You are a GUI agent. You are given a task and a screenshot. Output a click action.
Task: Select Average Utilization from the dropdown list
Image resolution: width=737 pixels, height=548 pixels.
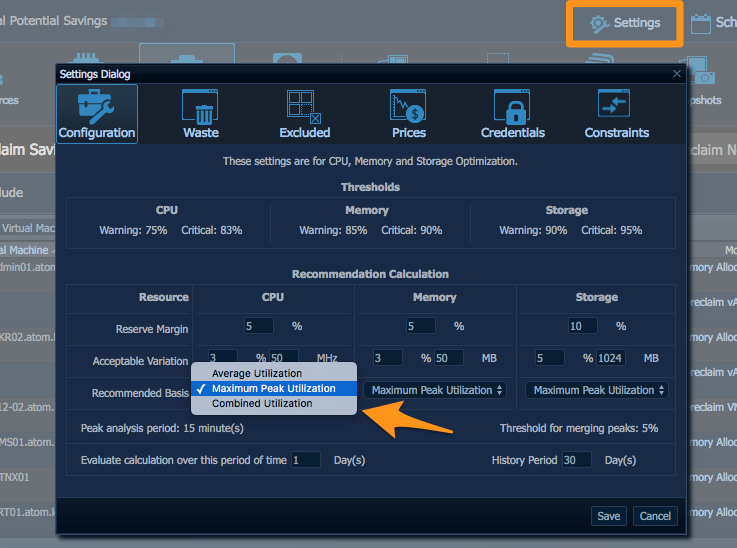(x=257, y=374)
